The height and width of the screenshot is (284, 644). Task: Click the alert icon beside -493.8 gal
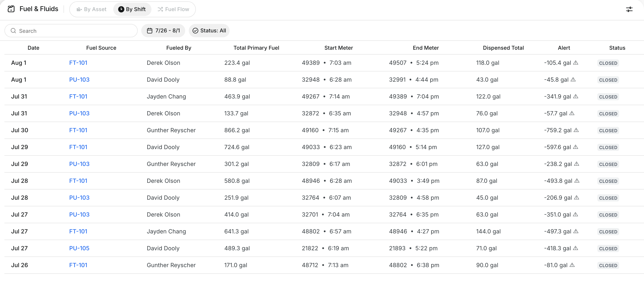(x=577, y=181)
